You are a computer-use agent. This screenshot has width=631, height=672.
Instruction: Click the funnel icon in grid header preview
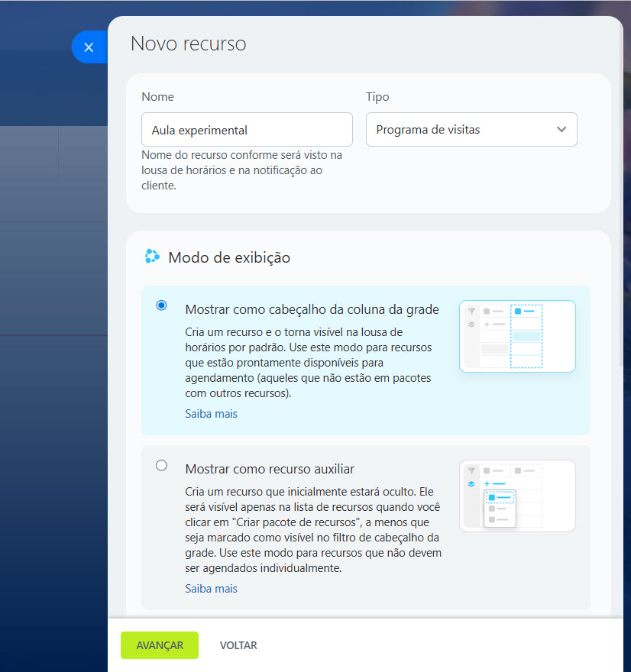(471, 311)
